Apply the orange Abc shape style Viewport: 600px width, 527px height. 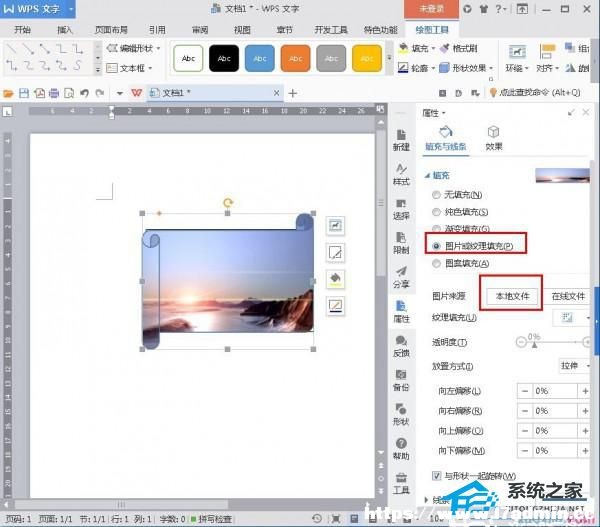[295, 58]
